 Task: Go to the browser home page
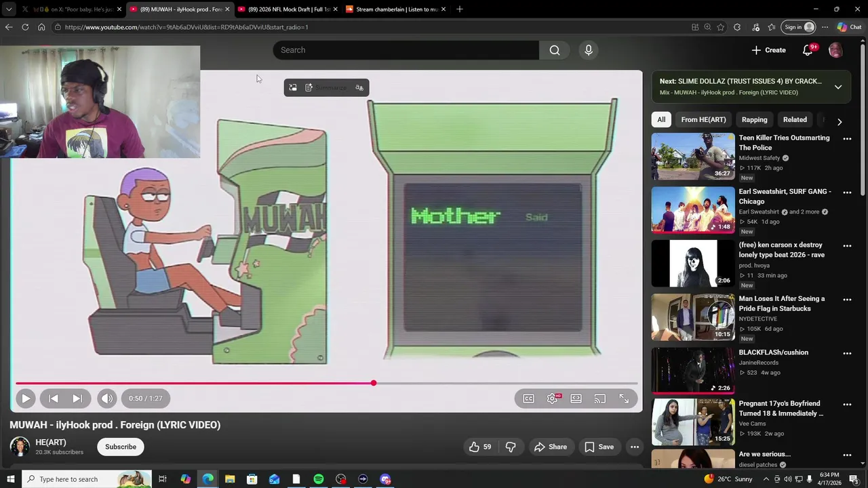pyautogui.click(x=41, y=27)
